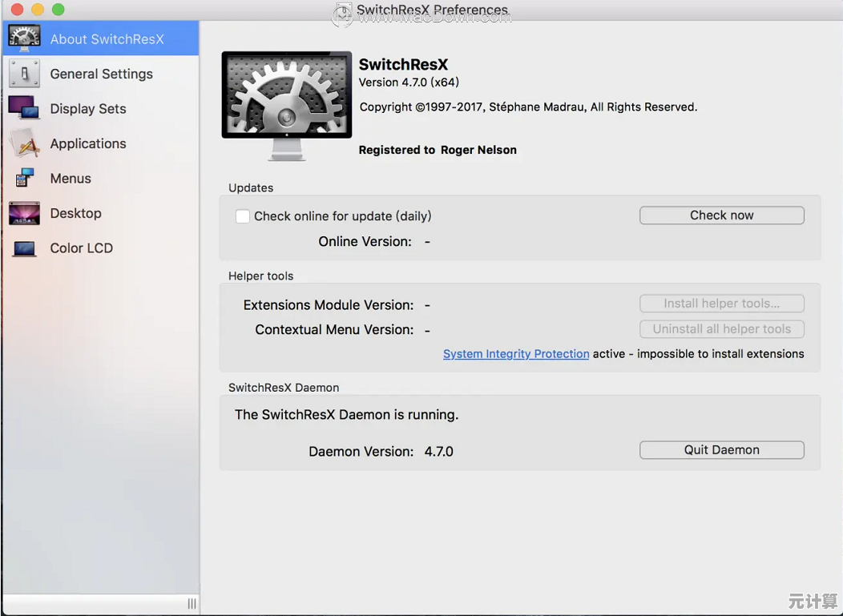
Task: Enable Check online for update (daily) checkbox
Action: tap(243, 216)
